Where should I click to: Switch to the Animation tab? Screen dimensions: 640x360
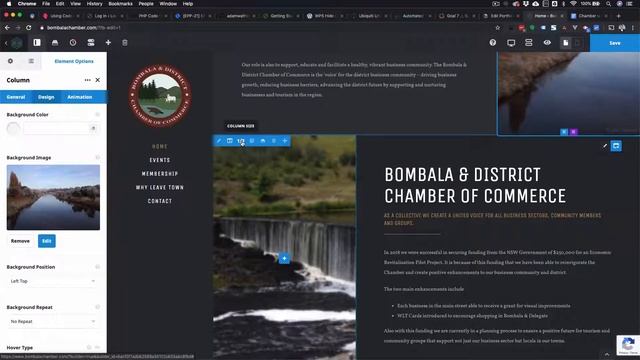80,97
